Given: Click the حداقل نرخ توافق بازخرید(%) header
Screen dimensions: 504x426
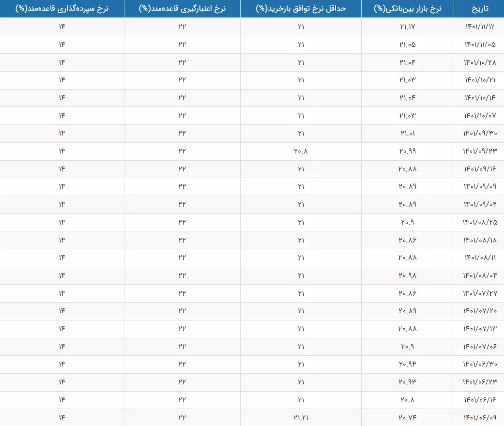Looking at the screenshot, I should click(x=301, y=9).
